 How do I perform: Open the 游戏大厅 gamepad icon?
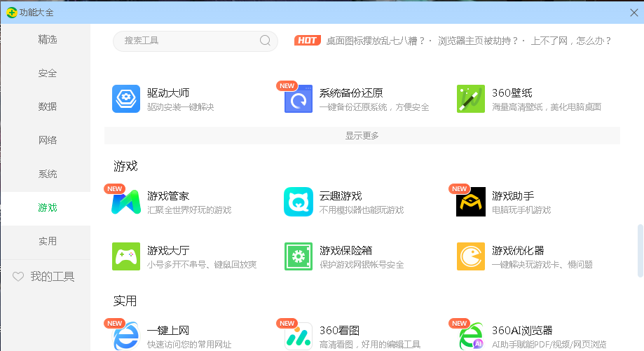[x=126, y=256]
